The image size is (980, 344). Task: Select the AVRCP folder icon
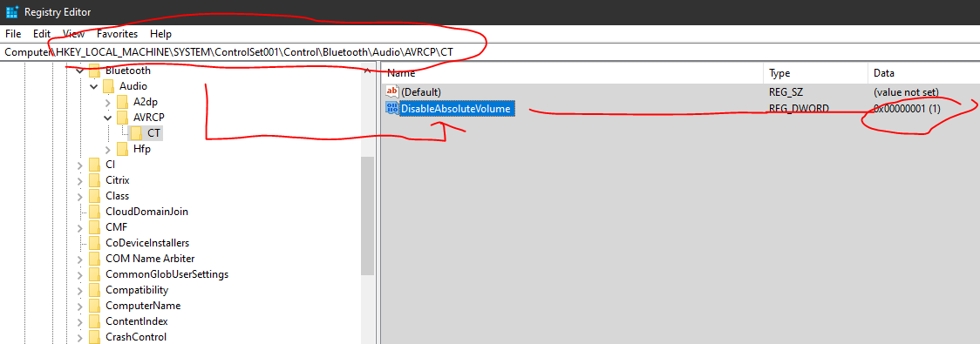pos(122,117)
